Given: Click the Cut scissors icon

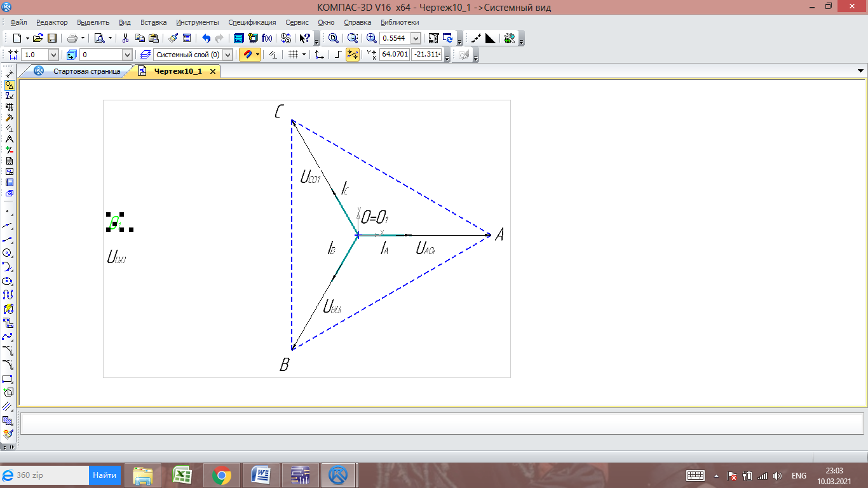Looking at the screenshot, I should pos(125,38).
